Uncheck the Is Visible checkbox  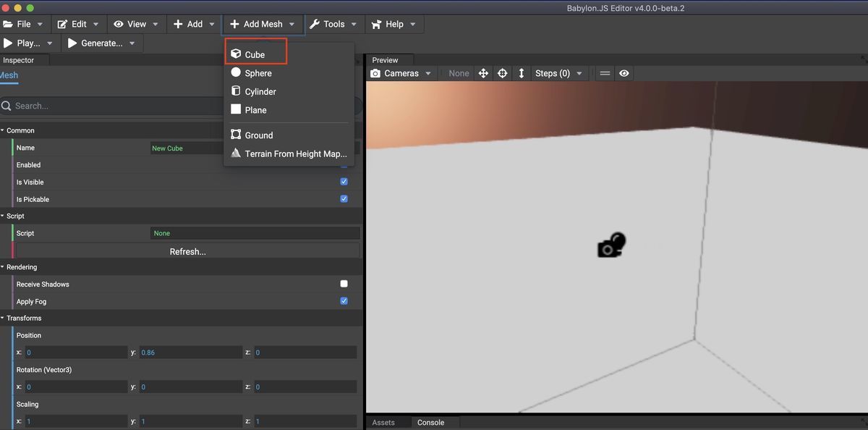pyautogui.click(x=344, y=182)
